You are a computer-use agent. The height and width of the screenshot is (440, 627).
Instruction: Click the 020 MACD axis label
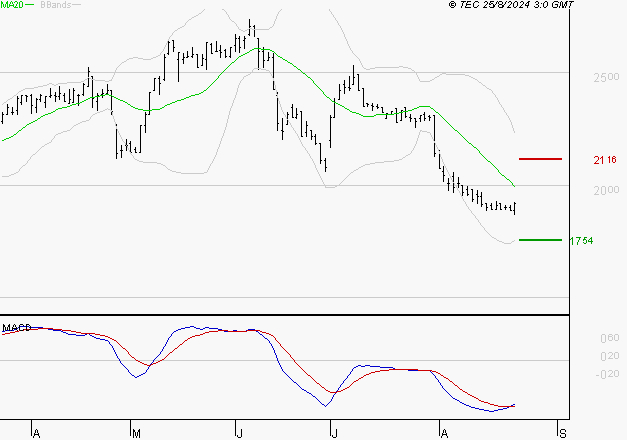coord(610,356)
